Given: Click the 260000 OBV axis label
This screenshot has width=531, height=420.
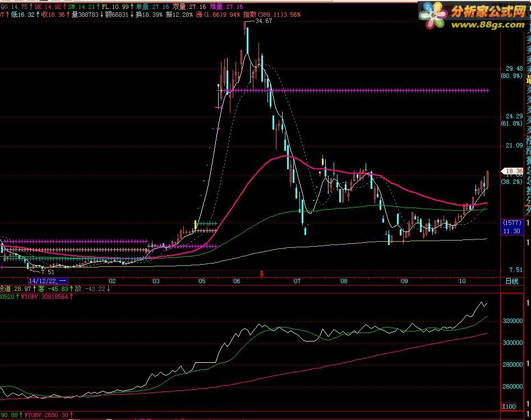Looking at the screenshot, I should [x=512, y=386].
